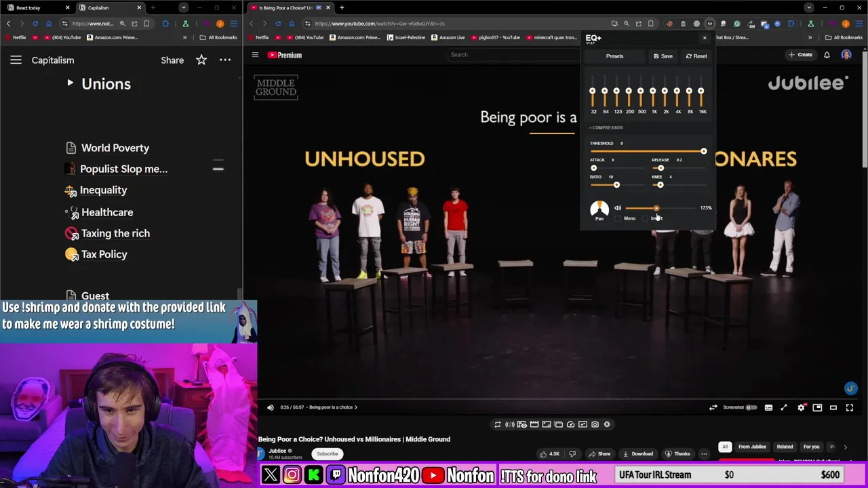Open the YouTube account avatar menu
Screen dimensions: 868x488
846,55
